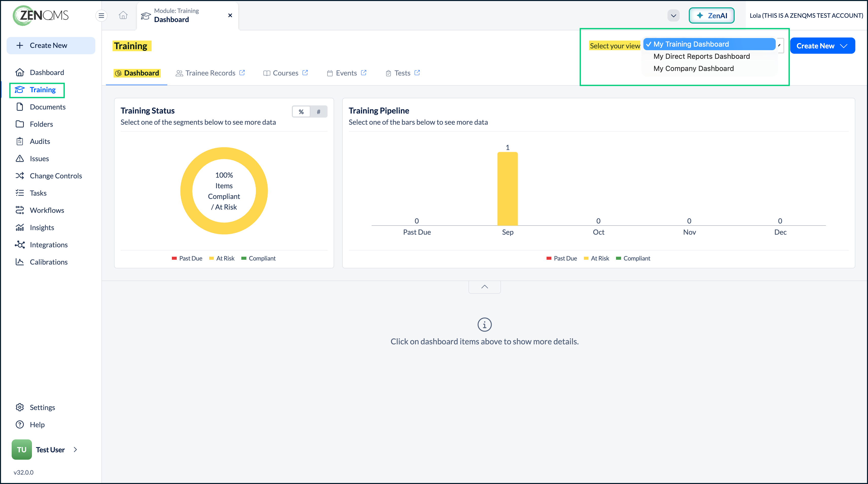The image size is (868, 484).
Task: Click the yellow Sep bar in pipeline
Action: point(508,189)
